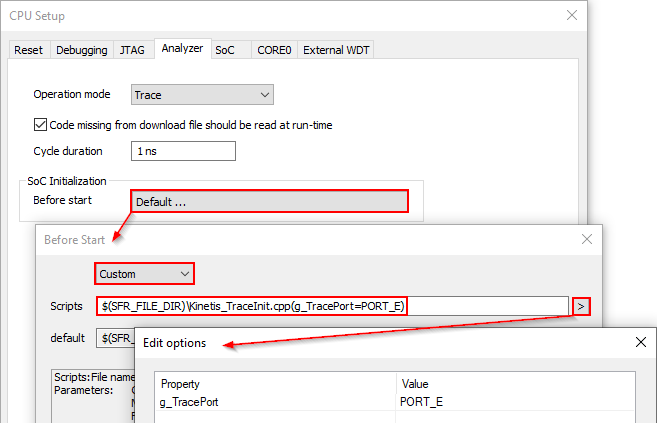Click the arrow button beside Scripts field
Viewport: 657px width, 423px height.
pos(581,305)
